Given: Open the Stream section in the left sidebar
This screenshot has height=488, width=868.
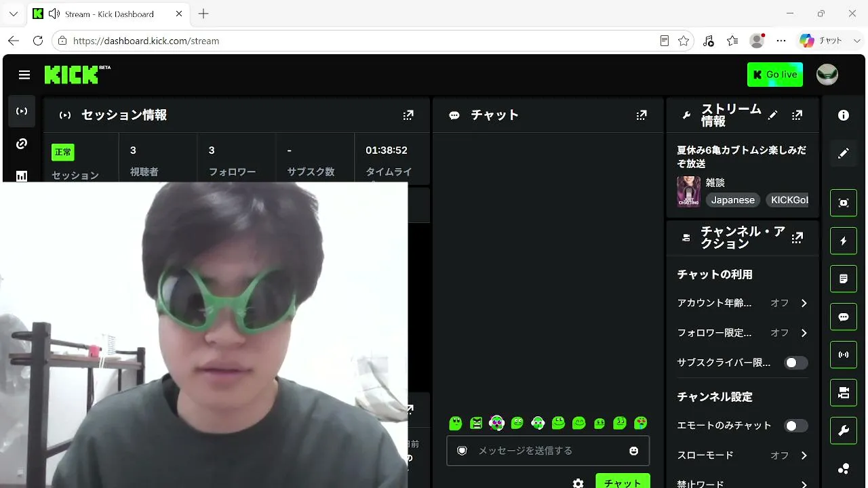Looking at the screenshot, I should [22, 111].
